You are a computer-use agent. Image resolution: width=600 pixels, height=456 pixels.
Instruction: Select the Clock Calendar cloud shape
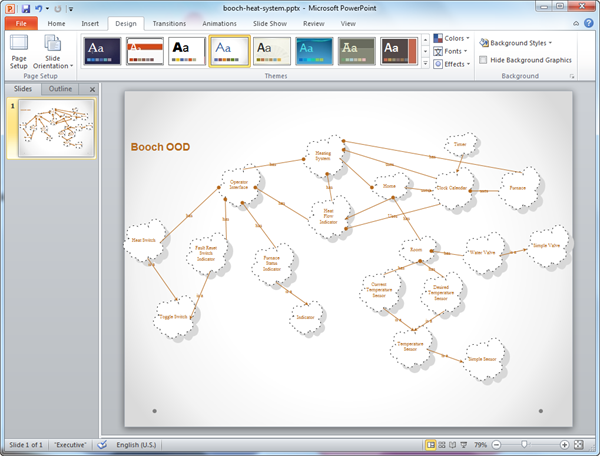point(452,188)
